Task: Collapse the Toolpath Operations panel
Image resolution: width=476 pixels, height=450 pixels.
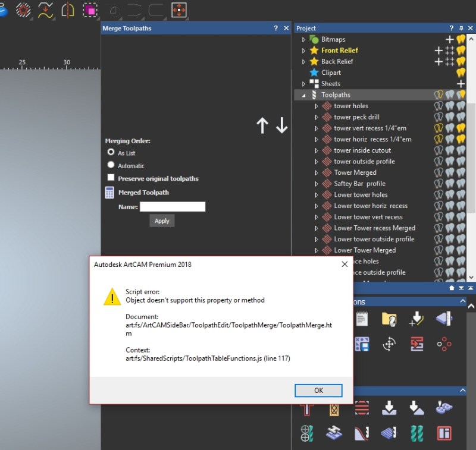Action: point(462,301)
